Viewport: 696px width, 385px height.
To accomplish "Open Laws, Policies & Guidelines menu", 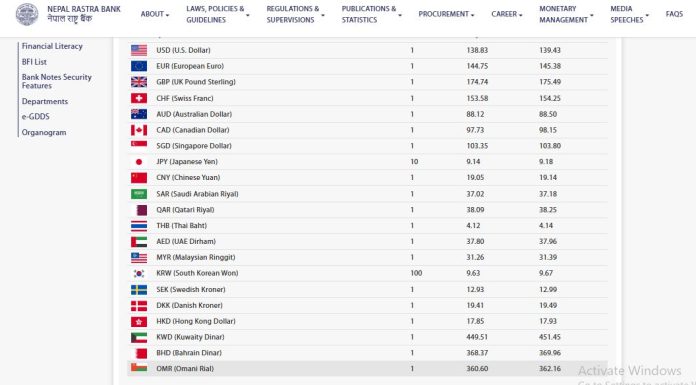I will click(218, 14).
